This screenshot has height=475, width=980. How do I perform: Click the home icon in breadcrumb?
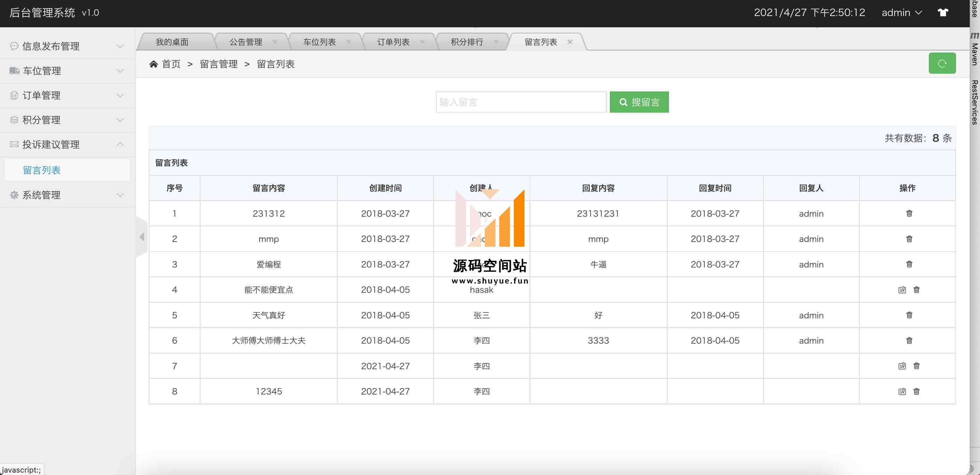point(153,64)
